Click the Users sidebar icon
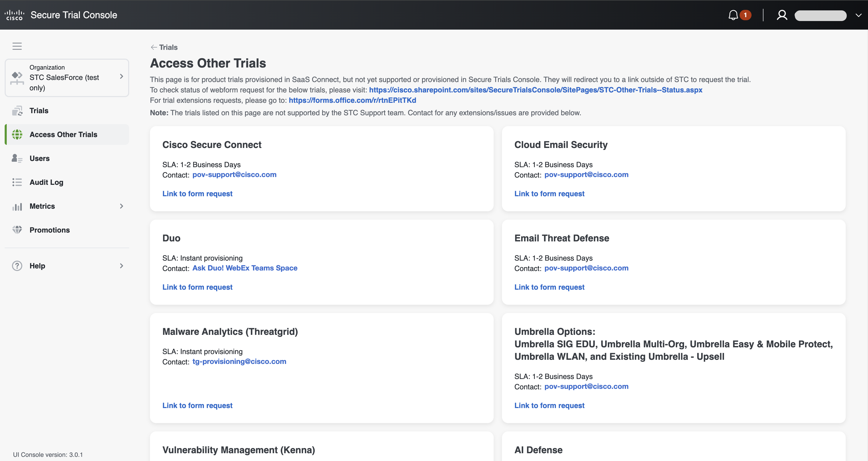The height and width of the screenshot is (461, 868). [x=17, y=158]
